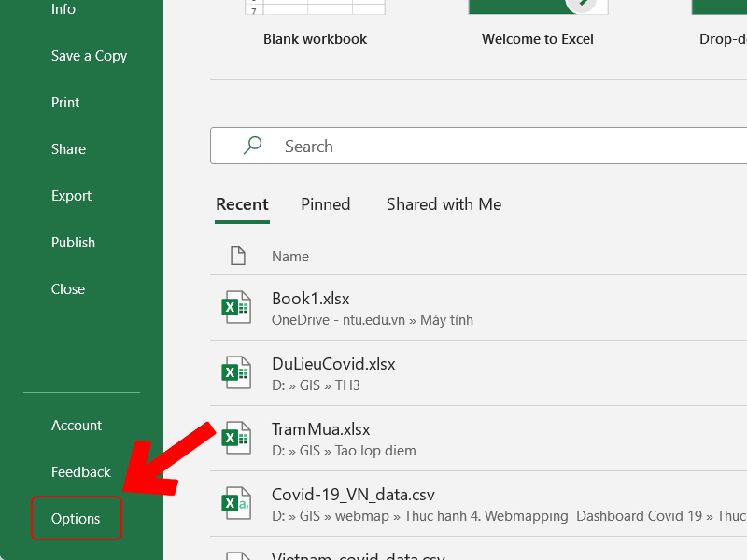Click the magnifier icon in the search bar

(252, 146)
